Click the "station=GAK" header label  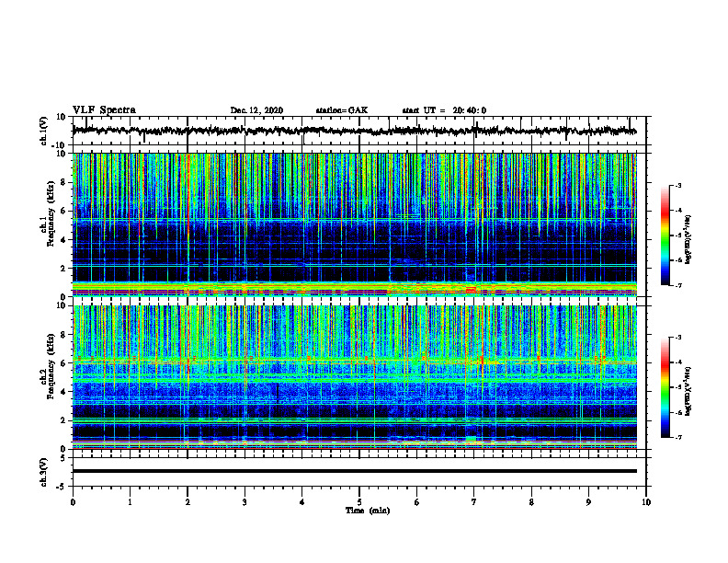[x=342, y=110]
